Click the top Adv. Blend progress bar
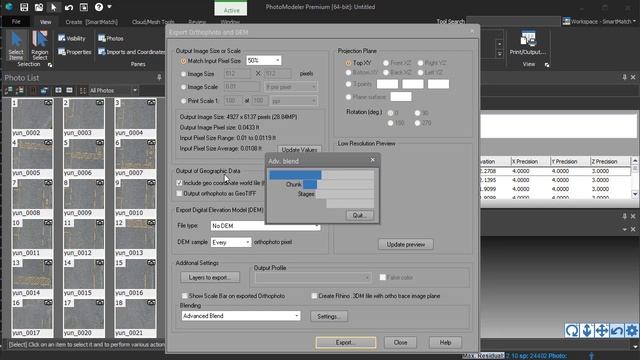This screenshot has height=360, width=640. click(x=321, y=175)
